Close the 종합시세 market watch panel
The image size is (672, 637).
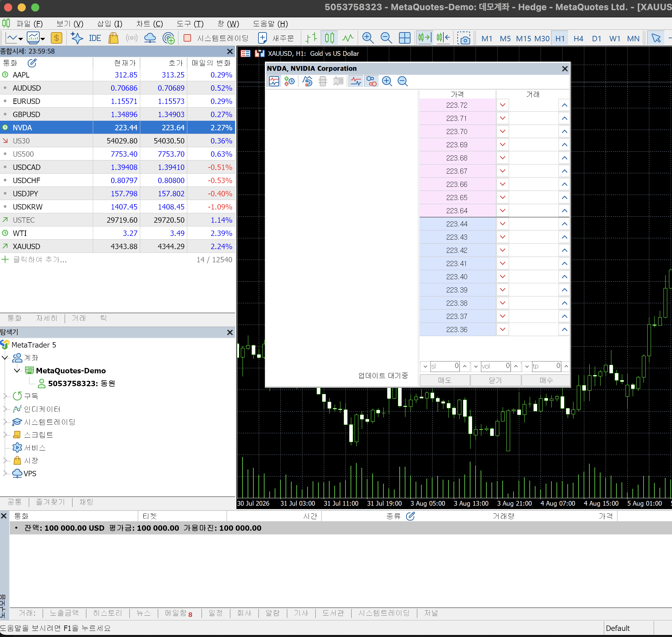point(230,51)
